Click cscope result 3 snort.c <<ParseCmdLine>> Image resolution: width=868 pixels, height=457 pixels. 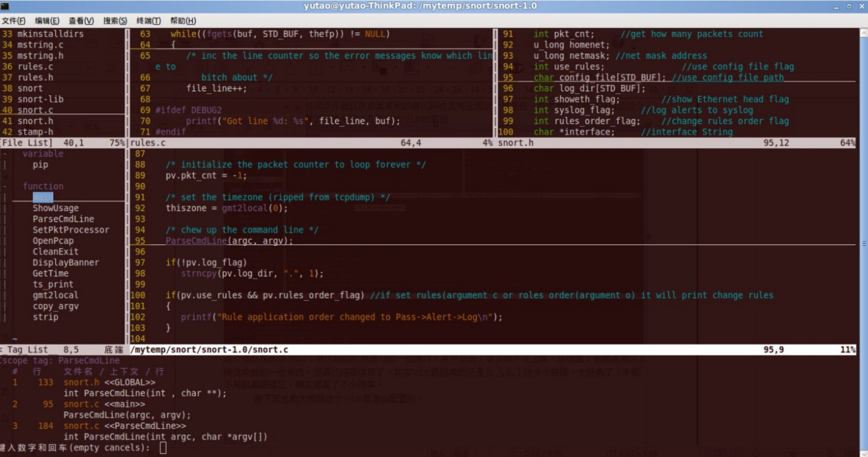point(124,426)
